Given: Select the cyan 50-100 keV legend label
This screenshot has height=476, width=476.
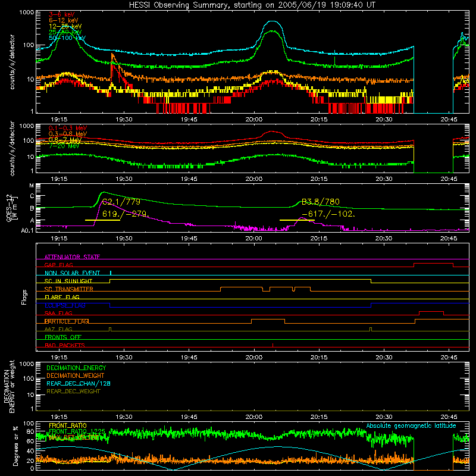Looking at the screenshot, I should (x=67, y=38).
